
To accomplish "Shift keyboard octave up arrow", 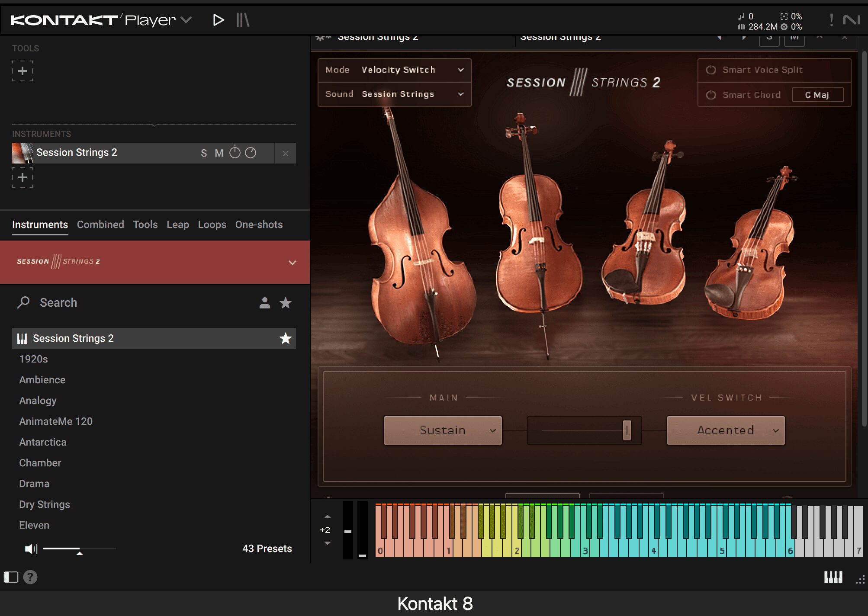I will point(328,517).
